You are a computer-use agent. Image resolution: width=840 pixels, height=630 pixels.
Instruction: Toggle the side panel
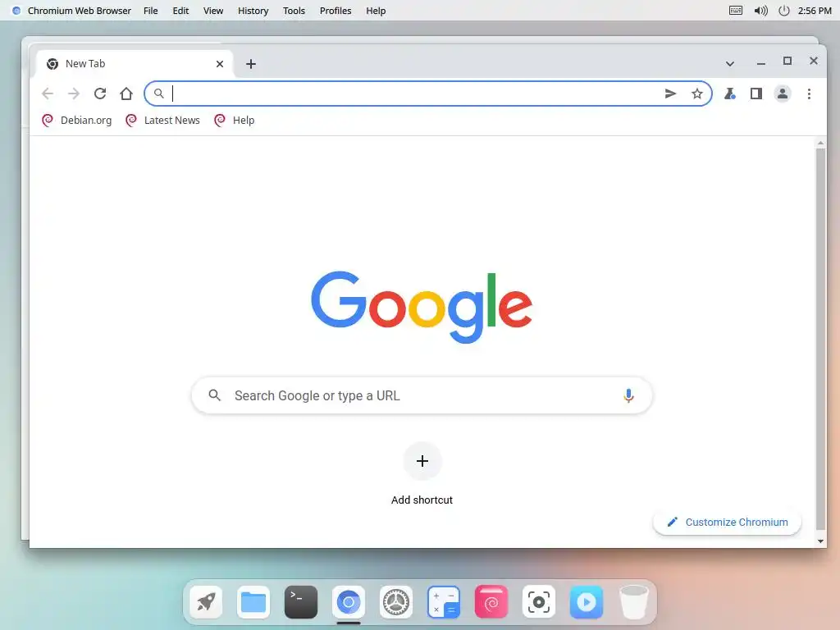point(756,94)
